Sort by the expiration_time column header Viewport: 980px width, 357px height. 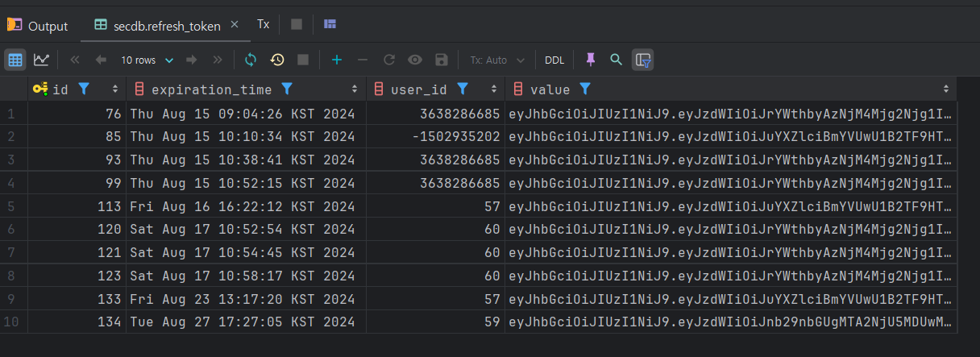point(212,89)
